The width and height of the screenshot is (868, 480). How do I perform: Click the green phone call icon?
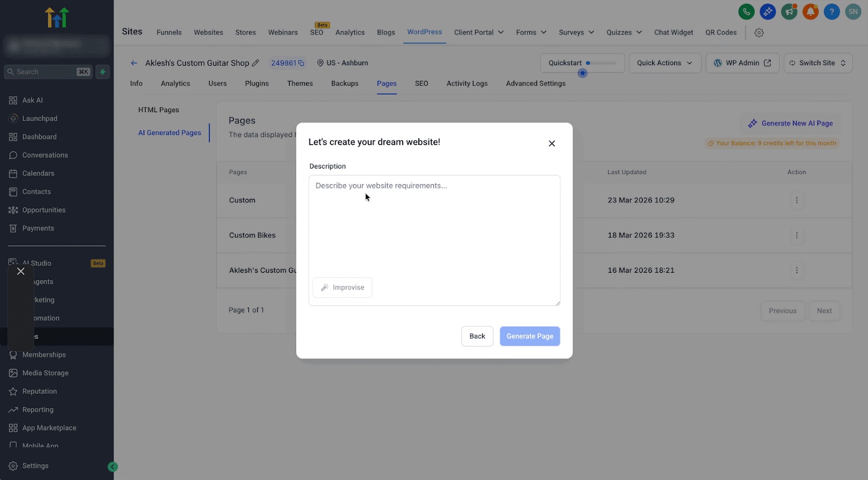pyautogui.click(x=746, y=11)
